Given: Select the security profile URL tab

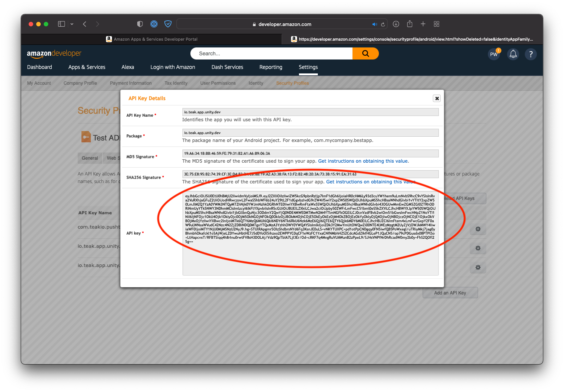Looking at the screenshot, I should (x=412, y=39).
